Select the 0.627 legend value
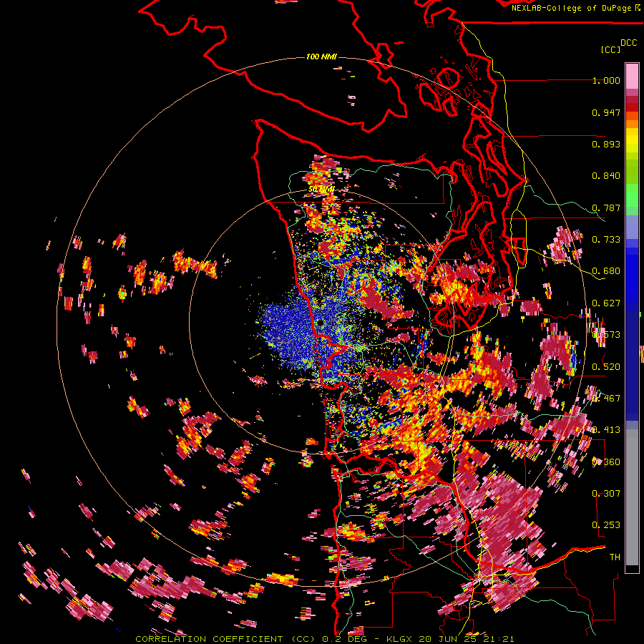This screenshot has height=644, width=644. [606, 303]
